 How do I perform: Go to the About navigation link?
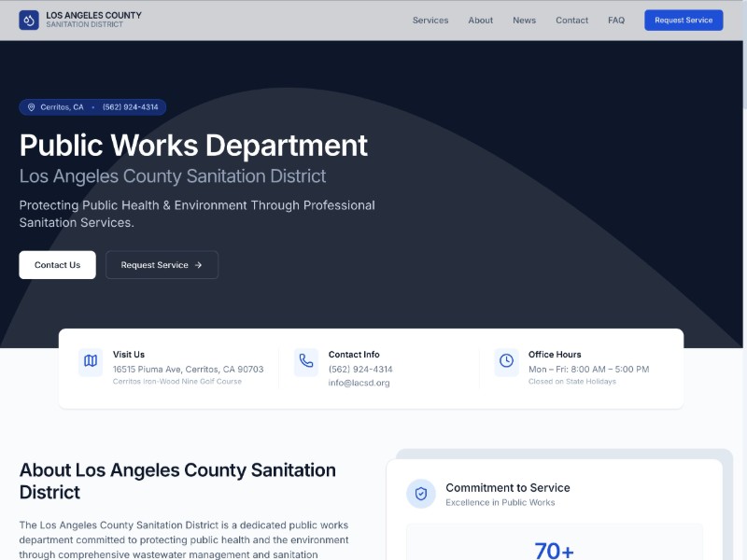481,21
